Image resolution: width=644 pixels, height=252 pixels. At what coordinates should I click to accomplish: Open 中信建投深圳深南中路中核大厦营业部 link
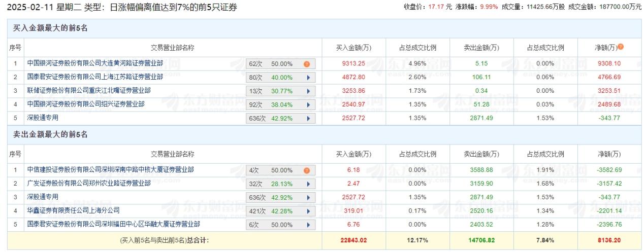click(110, 170)
